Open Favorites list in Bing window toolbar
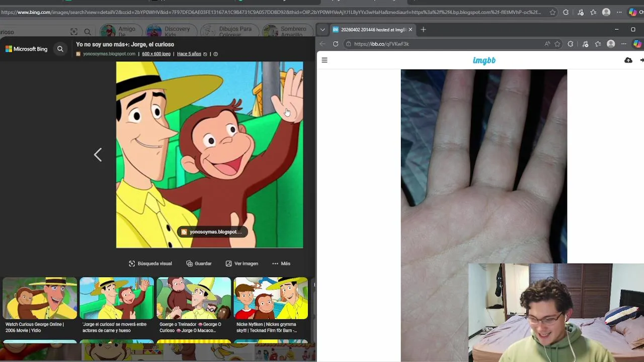The width and height of the screenshot is (644, 362). pos(593,12)
